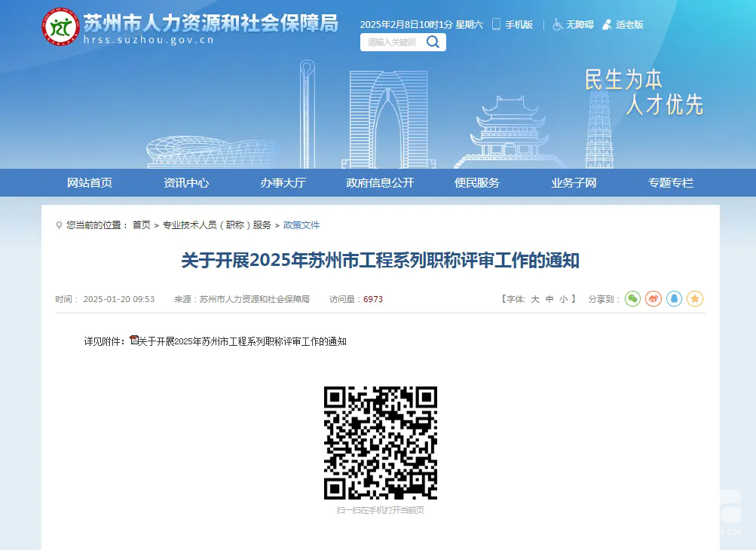Open the 专题专栏 menu item
756x550 pixels.
[671, 182]
